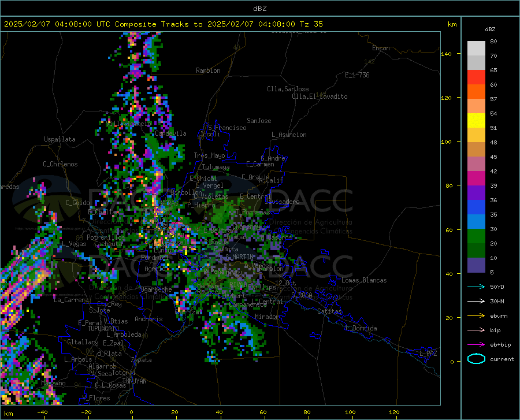This screenshot has height=420, width=520.
Task: Click the 'eb+bip' legend label
Action: 500,345
